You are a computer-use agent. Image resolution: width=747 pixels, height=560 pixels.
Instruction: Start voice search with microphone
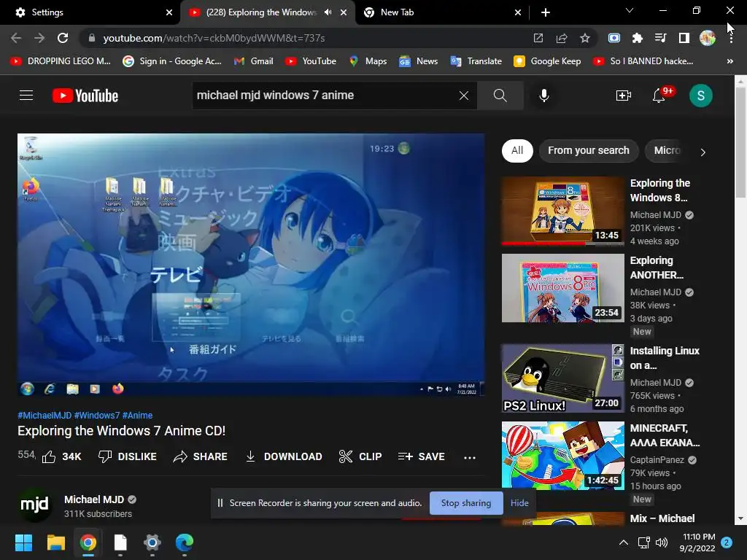coord(544,96)
